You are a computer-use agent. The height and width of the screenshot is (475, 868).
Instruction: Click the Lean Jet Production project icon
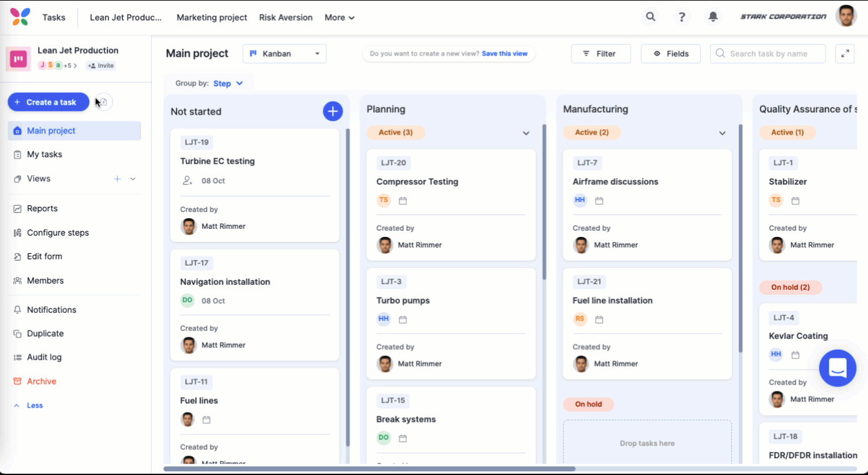coord(18,59)
